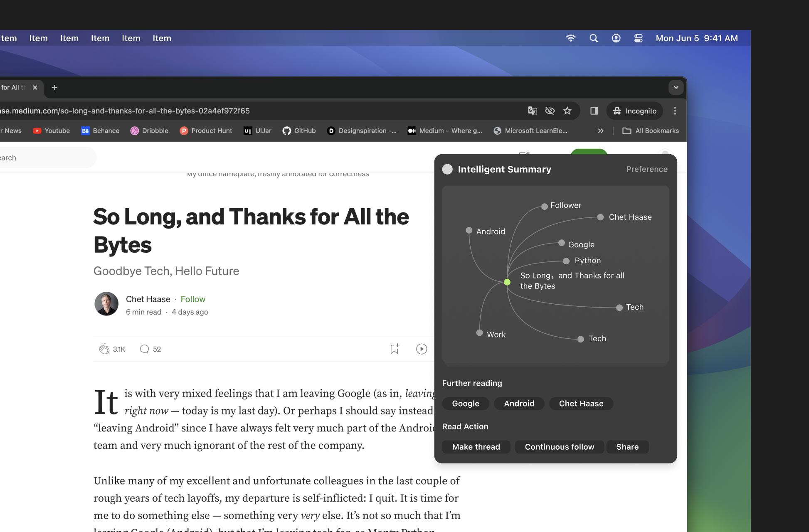Click the translate page icon in address bar
The height and width of the screenshot is (532, 809).
pyautogui.click(x=532, y=111)
